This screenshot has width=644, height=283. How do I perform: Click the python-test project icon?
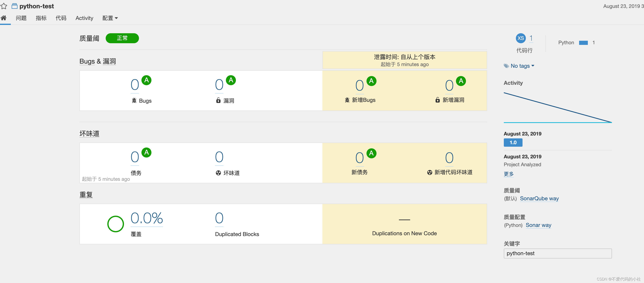[15, 6]
